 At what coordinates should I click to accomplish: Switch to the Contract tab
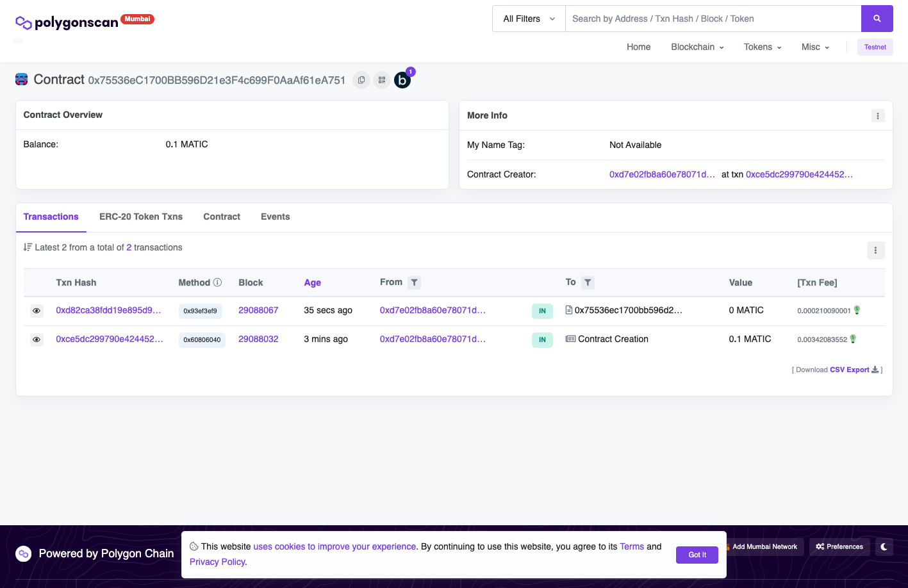222,216
